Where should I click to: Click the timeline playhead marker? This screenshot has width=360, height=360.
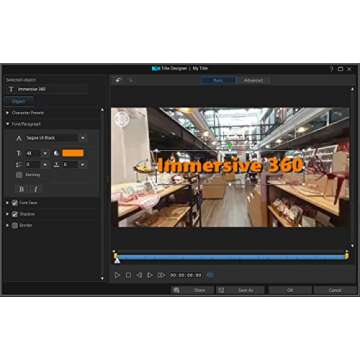click(117, 260)
